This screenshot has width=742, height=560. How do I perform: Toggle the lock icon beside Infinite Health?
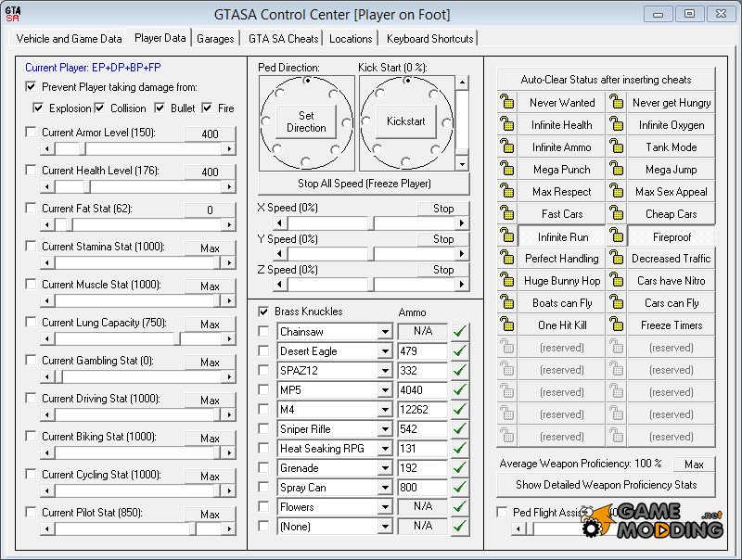coord(506,124)
